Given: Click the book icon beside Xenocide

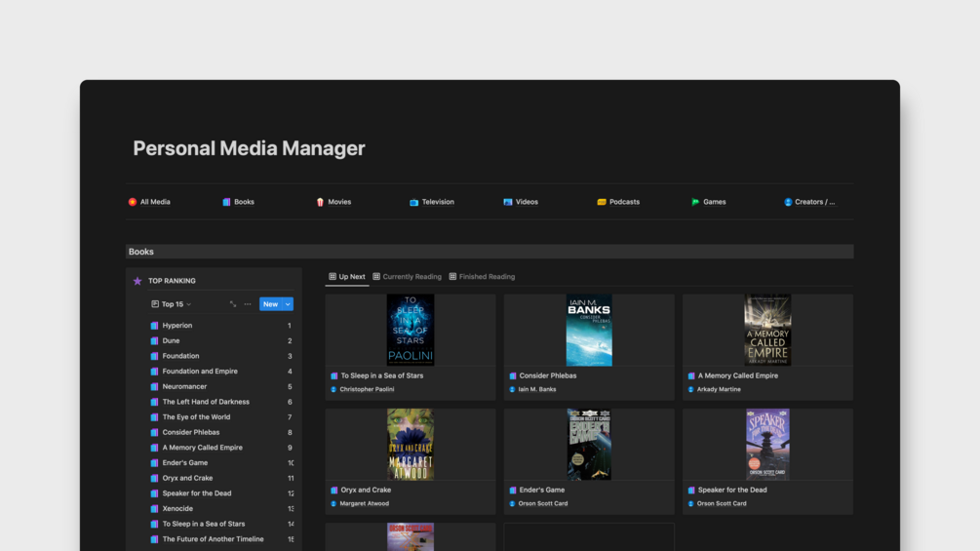Looking at the screenshot, I should [154, 508].
